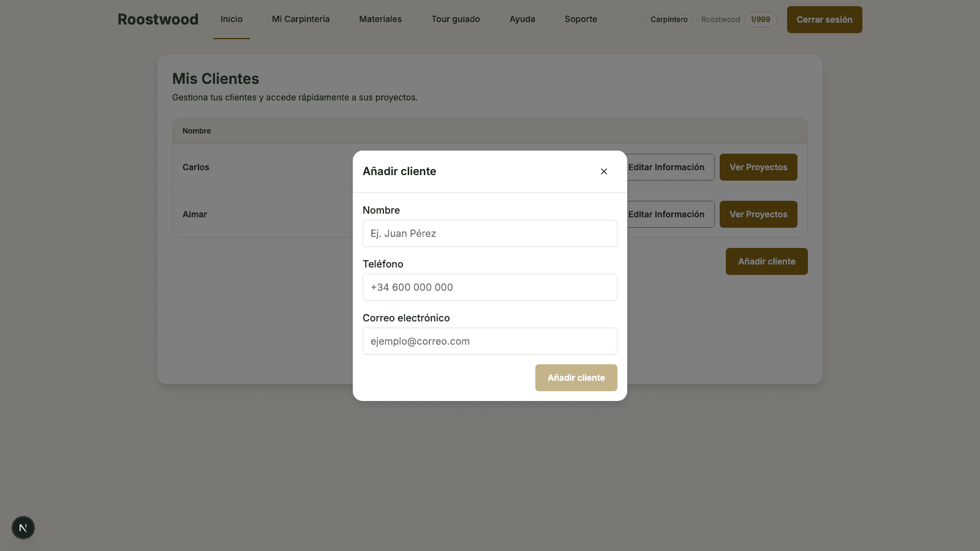Open Ver Proyectos for Aimar

pyautogui.click(x=758, y=214)
